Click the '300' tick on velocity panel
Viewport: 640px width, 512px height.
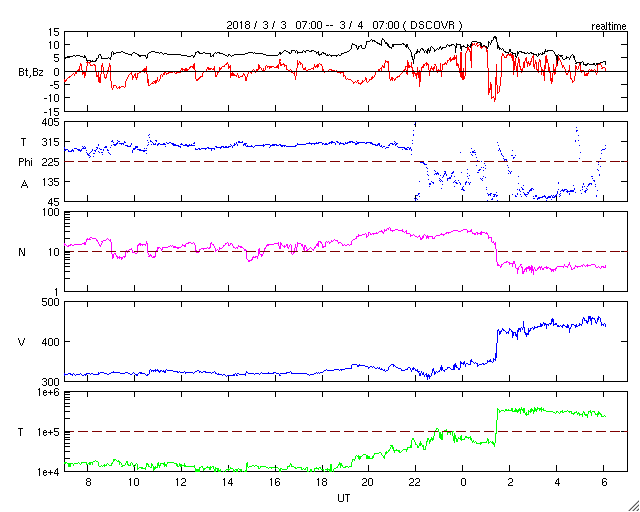click(51, 382)
